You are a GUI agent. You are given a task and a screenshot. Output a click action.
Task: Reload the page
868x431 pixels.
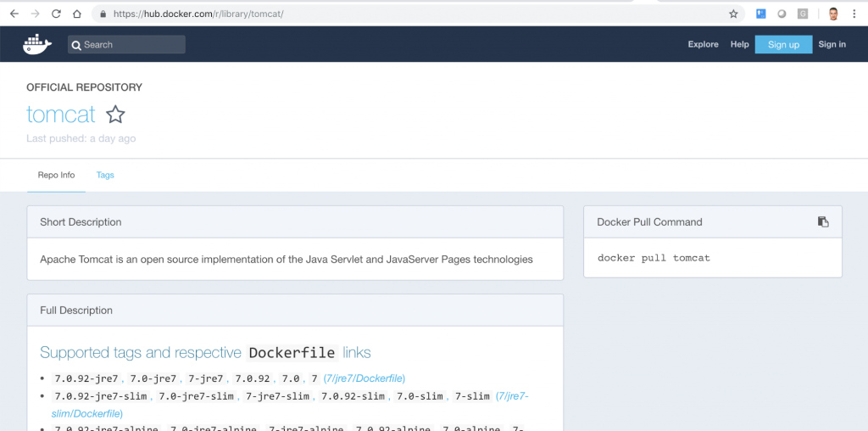(x=56, y=14)
